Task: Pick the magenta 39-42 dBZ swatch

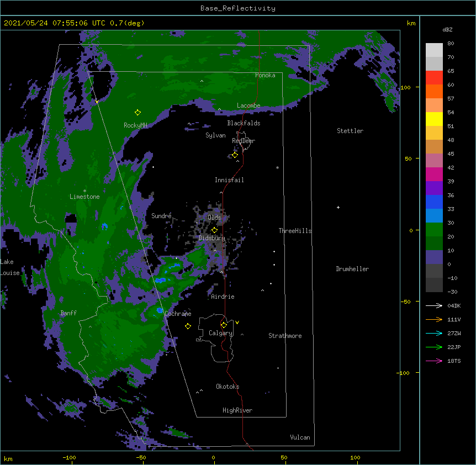Action: coord(434,174)
